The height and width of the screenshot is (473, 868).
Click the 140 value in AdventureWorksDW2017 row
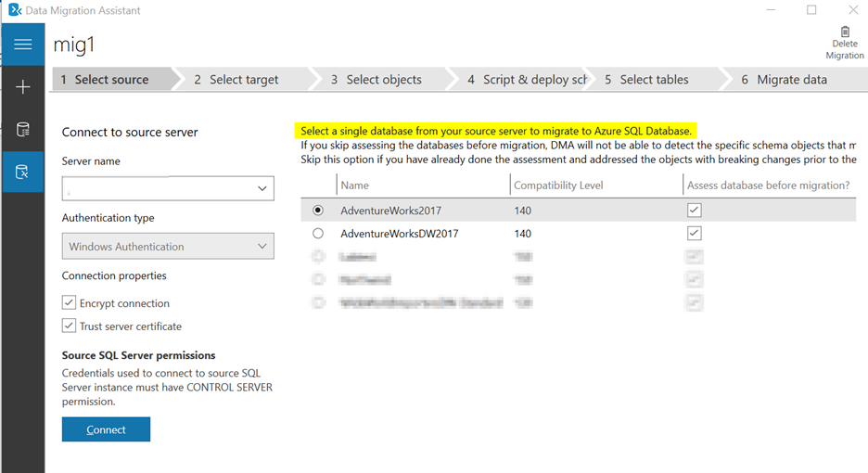click(x=523, y=234)
